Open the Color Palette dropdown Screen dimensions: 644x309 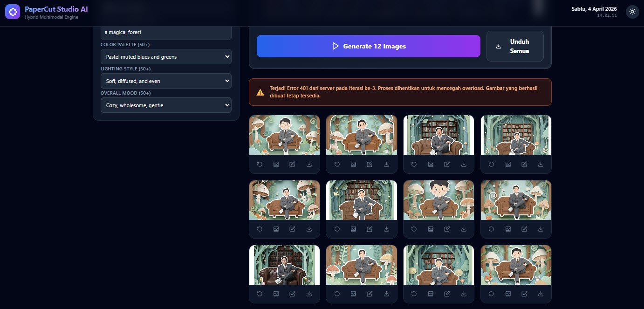(166, 56)
